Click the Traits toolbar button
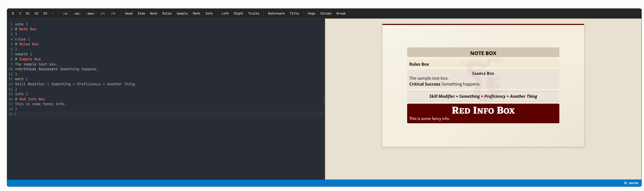This screenshot has width=644, height=191. click(x=254, y=13)
